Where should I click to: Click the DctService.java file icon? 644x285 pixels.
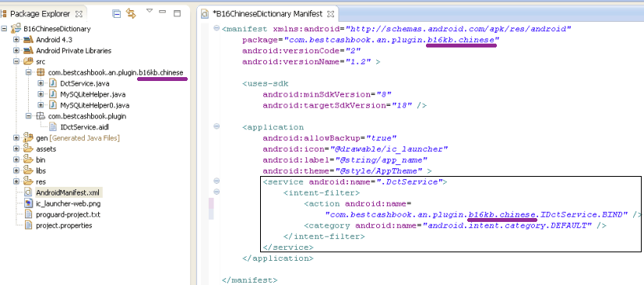pyautogui.click(x=53, y=83)
